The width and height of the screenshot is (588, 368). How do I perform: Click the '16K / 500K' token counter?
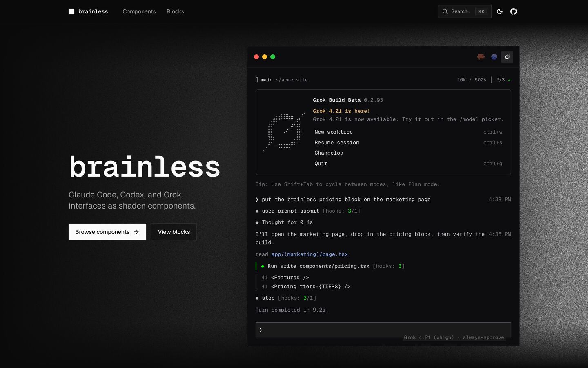point(472,80)
